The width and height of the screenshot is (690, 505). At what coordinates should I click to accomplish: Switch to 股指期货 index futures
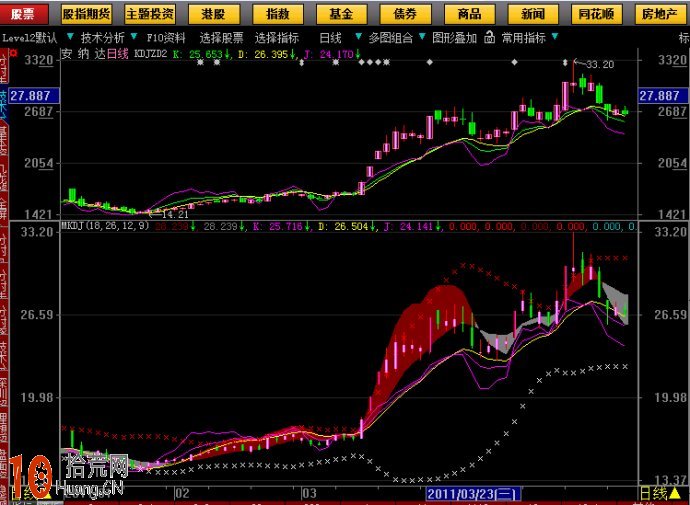click(86, 14)
